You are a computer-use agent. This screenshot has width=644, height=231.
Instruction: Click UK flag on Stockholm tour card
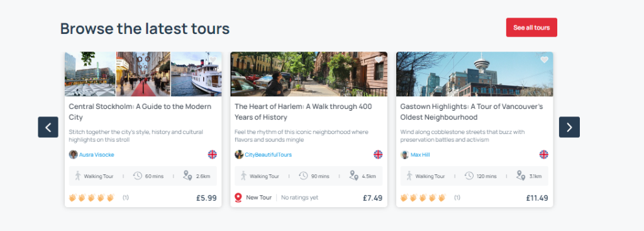[213, 155]
